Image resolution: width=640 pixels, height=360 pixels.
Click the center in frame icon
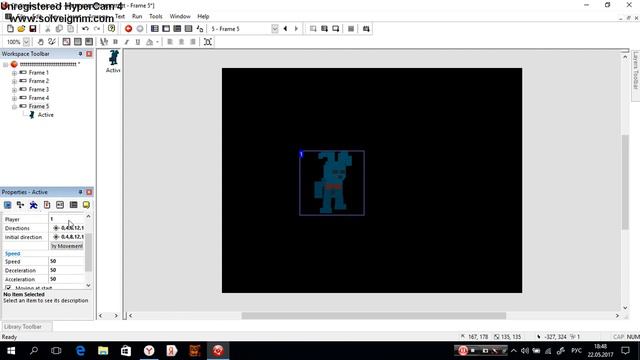coord(207,42)
